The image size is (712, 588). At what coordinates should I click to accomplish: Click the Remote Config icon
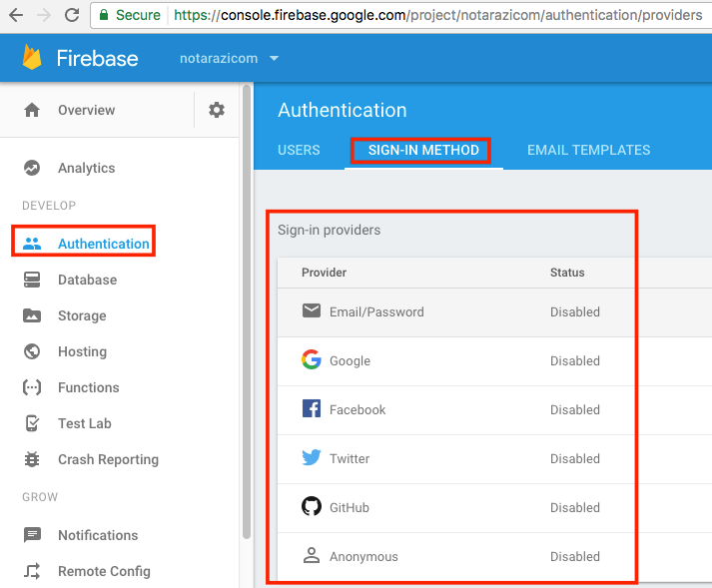click(32, 571)
